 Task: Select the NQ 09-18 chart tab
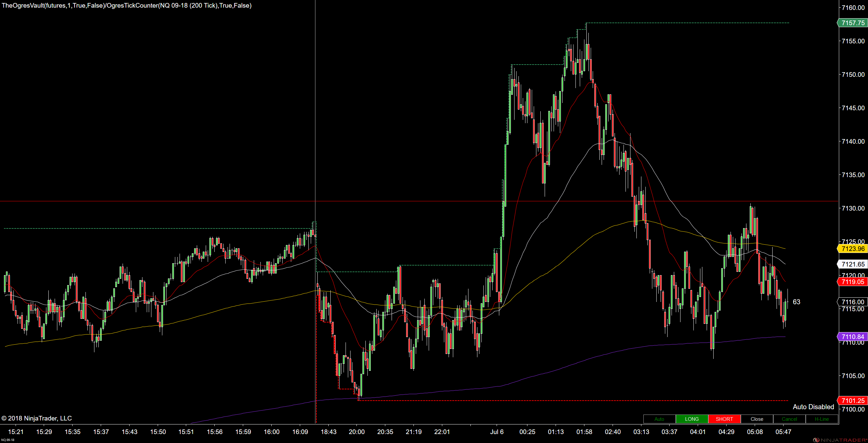[x=7, y=440]
